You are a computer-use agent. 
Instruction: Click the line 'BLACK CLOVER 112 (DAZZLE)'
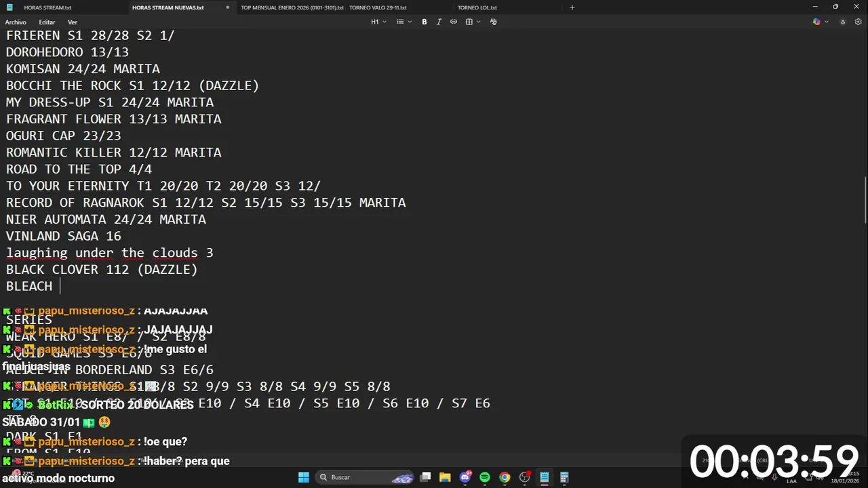point(102,269)
